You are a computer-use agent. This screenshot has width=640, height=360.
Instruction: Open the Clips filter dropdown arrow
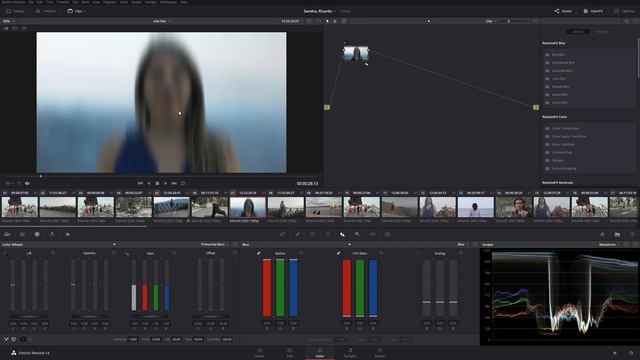pyautogui.click(x=84, y=11)
